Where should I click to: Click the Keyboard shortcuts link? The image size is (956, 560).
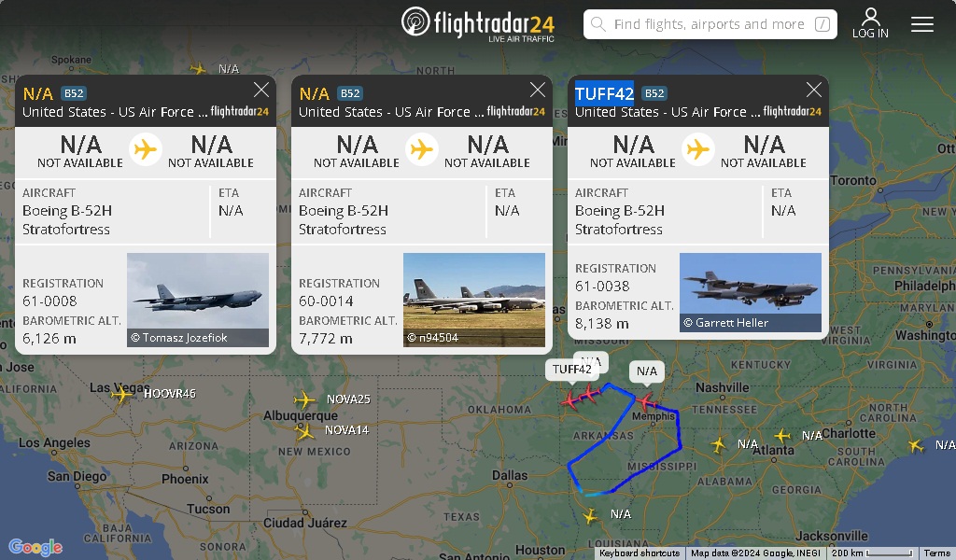(639, 553)
